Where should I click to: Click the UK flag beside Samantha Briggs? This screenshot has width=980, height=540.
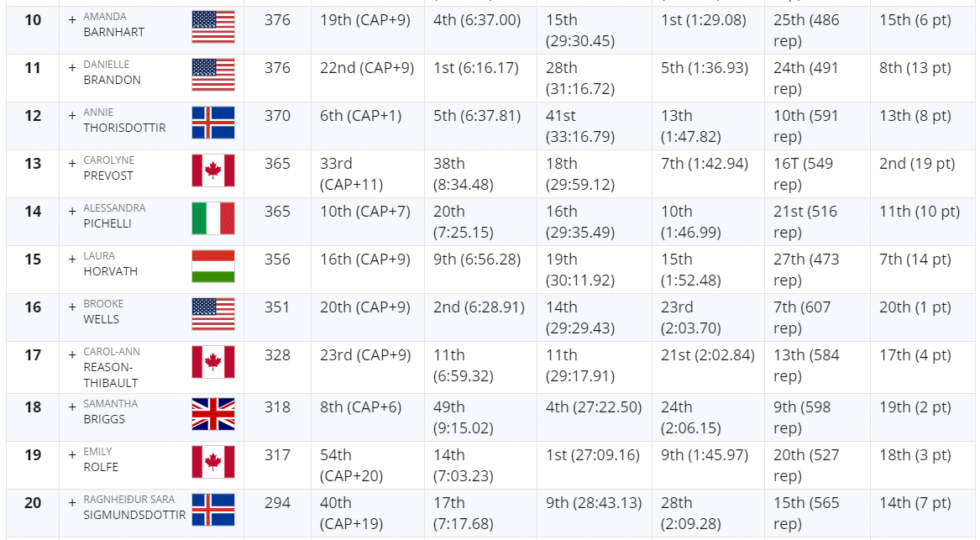click(x=213, y=414)
